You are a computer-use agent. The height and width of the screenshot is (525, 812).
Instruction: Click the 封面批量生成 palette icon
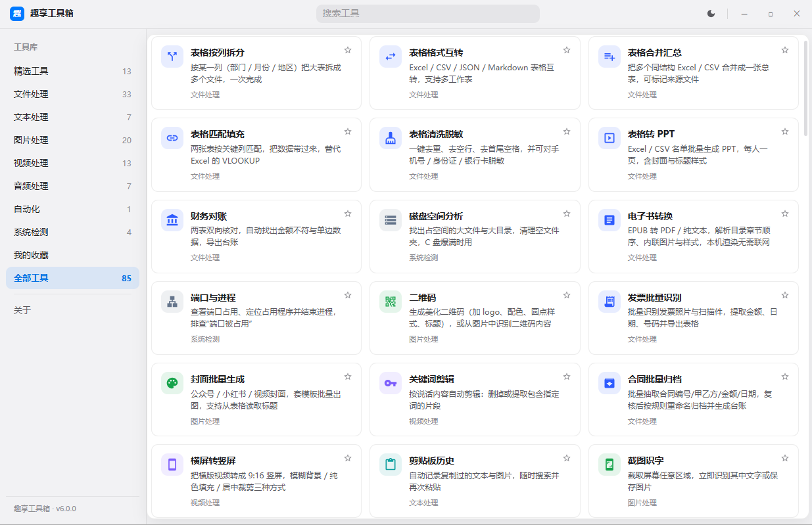[172, 383]
